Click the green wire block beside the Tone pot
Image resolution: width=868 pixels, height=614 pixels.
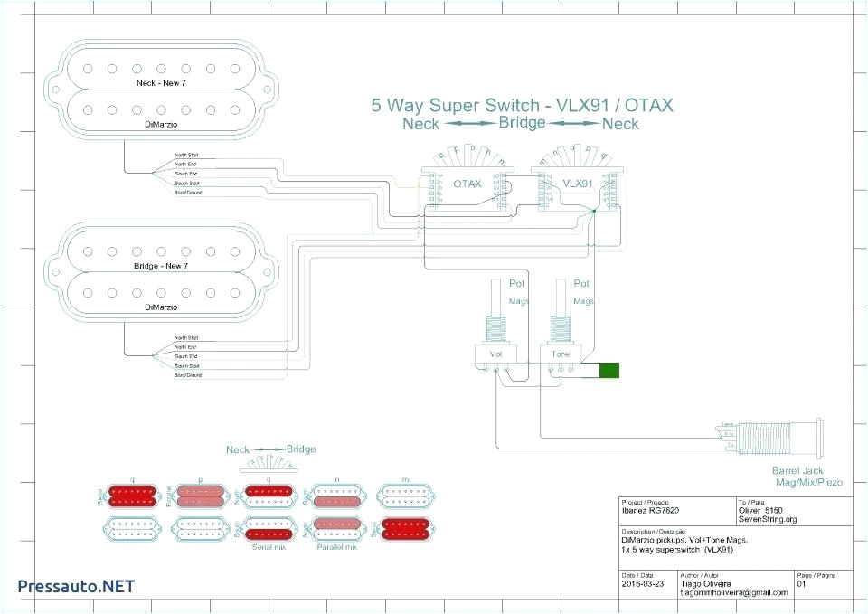[x=609, y=370]
